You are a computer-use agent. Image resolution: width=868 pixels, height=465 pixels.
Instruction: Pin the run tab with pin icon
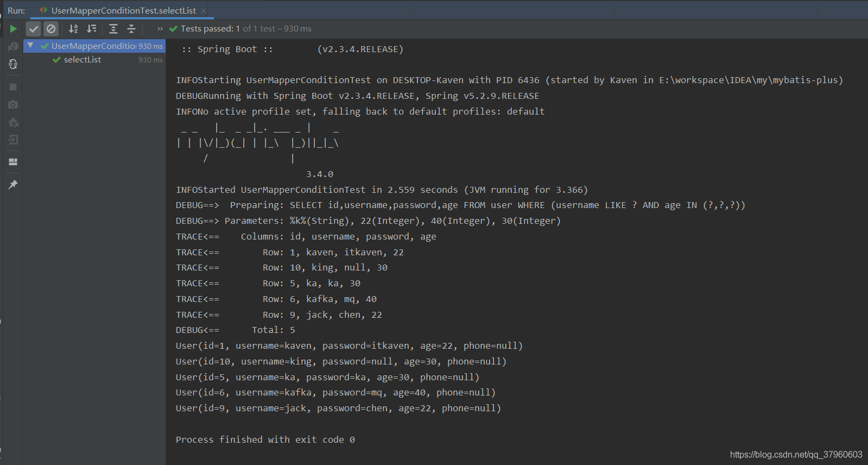click(13, 185)
